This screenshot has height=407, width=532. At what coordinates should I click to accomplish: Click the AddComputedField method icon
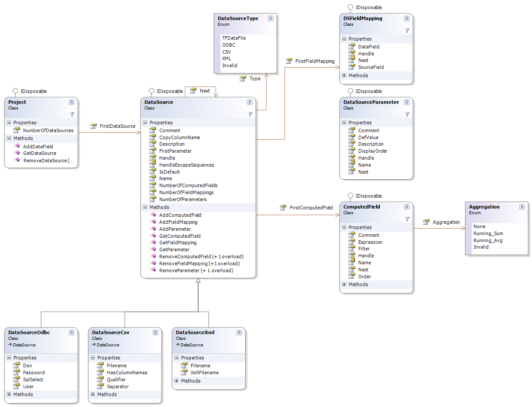tap(153, 215)
